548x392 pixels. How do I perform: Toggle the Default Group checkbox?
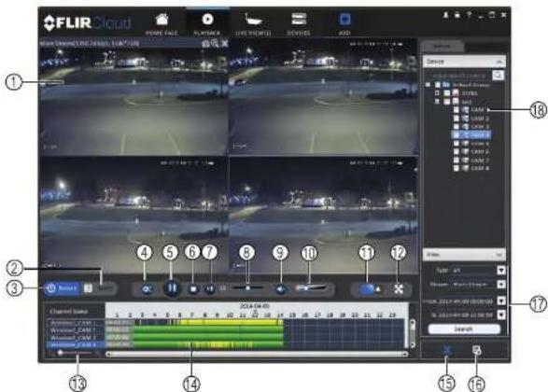pos(438,85)
